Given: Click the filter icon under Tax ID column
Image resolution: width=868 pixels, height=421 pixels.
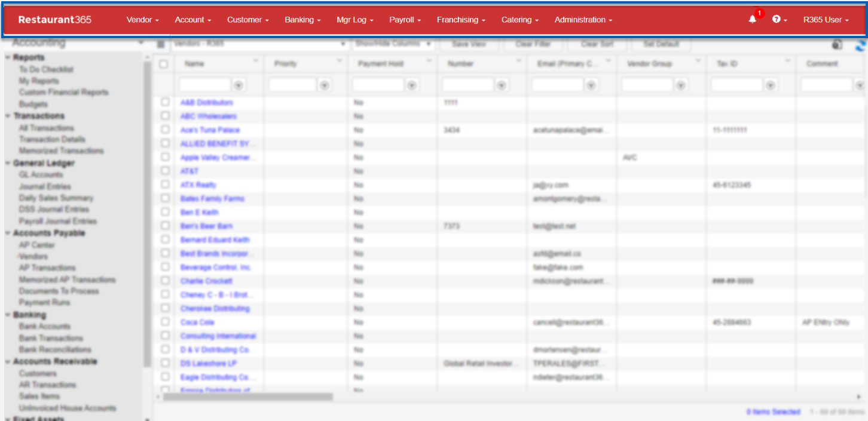Looking at the screenshot, I should pyautogui.click(x=771, y=85).
